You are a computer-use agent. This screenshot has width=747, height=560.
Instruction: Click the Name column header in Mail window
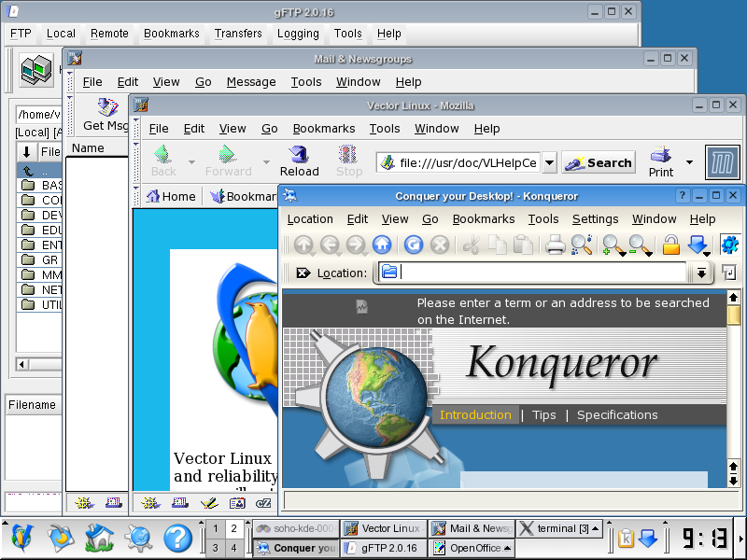pyautogui.click(x=99, y=148)
